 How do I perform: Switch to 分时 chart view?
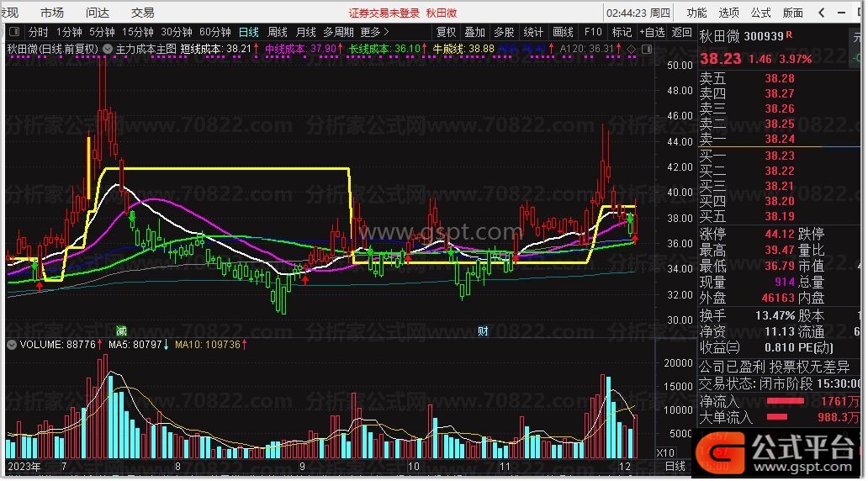(38, 32)
